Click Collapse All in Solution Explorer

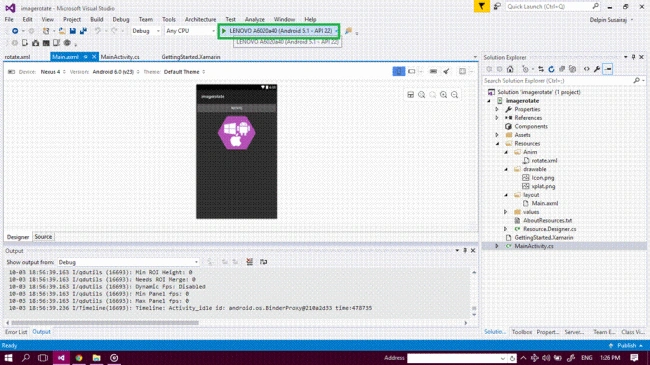pos(562,69)
